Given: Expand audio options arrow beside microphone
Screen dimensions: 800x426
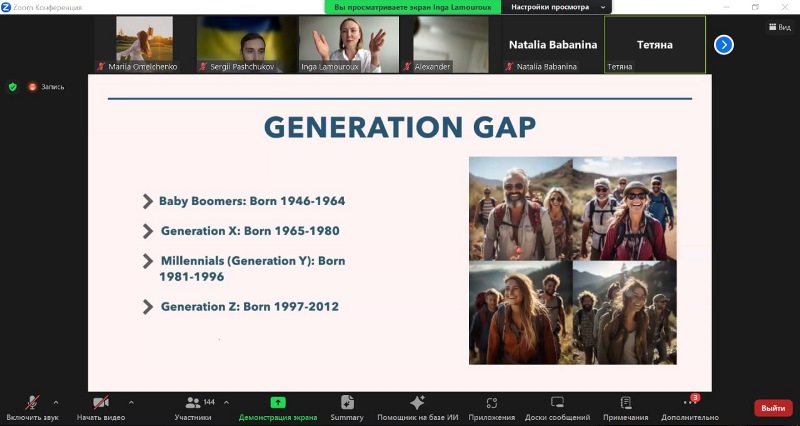Looking at the screenshot, I should pyautogui.click(x=55, y=402).
